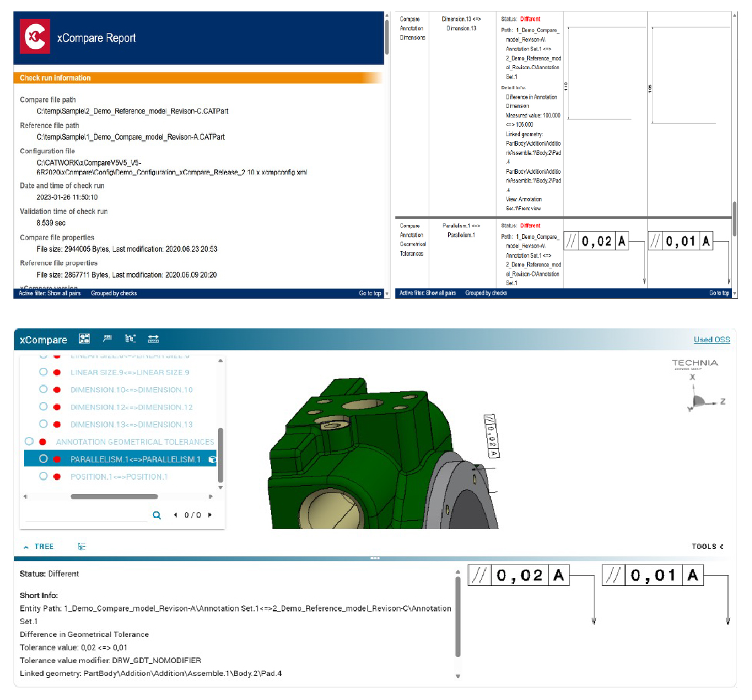
Task: Go to next search result arrow
Action: pyautogui.click(x=209, y=515)
